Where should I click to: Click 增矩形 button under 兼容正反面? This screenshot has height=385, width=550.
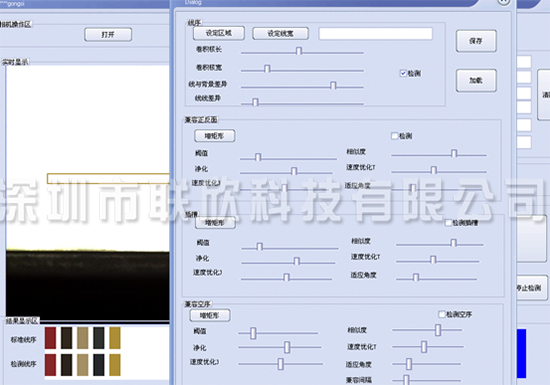pyautogui.click(x=215, y=136)
